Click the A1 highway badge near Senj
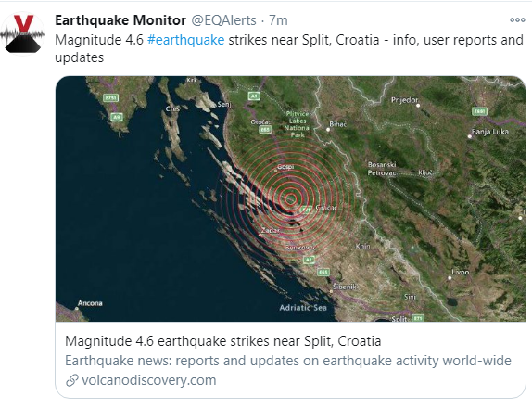The height and width of the screenshot is (408, 532). [254, 96]
